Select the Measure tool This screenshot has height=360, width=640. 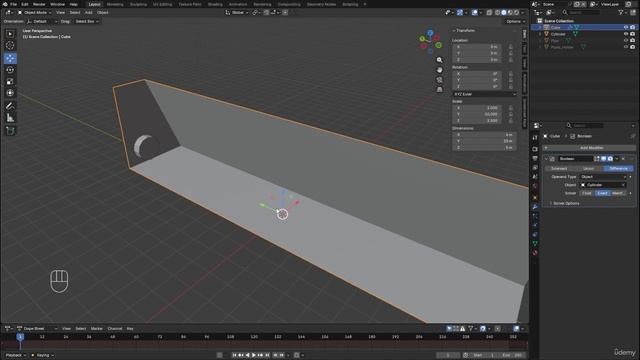coord(10,118)
